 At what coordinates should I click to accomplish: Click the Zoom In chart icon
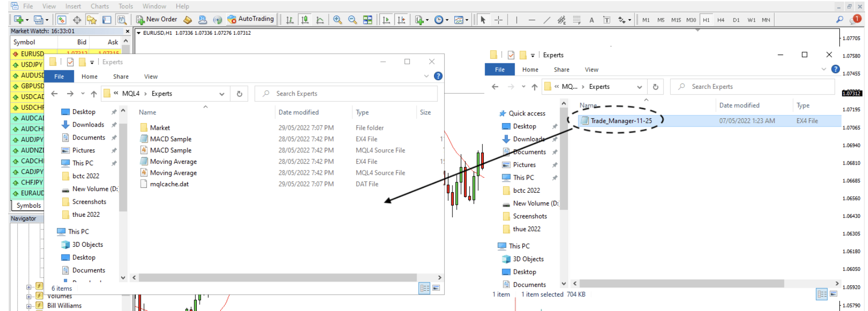point(337,20)
